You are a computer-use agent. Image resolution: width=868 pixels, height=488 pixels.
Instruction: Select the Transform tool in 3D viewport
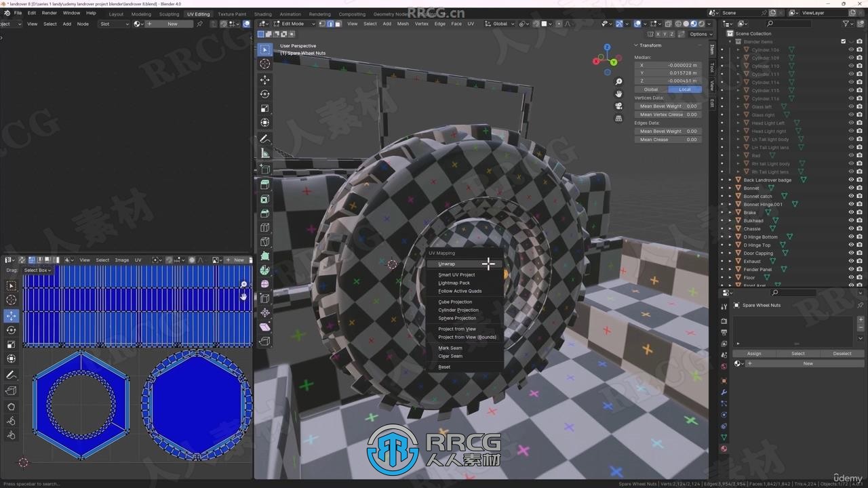click(264, 123)
